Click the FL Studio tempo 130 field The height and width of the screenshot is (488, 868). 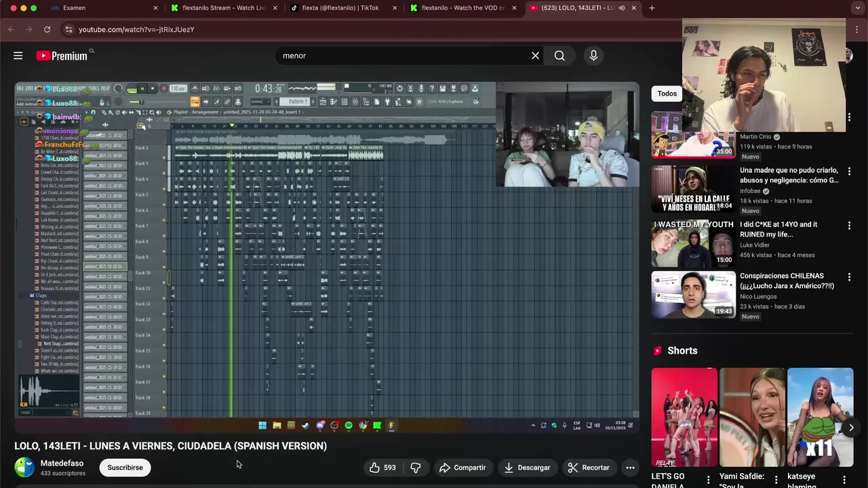coord(178,88)
